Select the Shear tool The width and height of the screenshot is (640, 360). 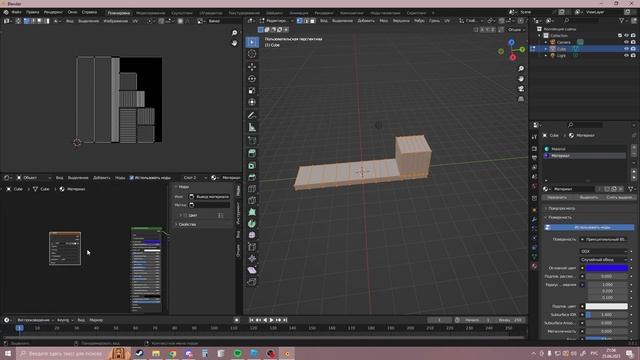[252, 270]
